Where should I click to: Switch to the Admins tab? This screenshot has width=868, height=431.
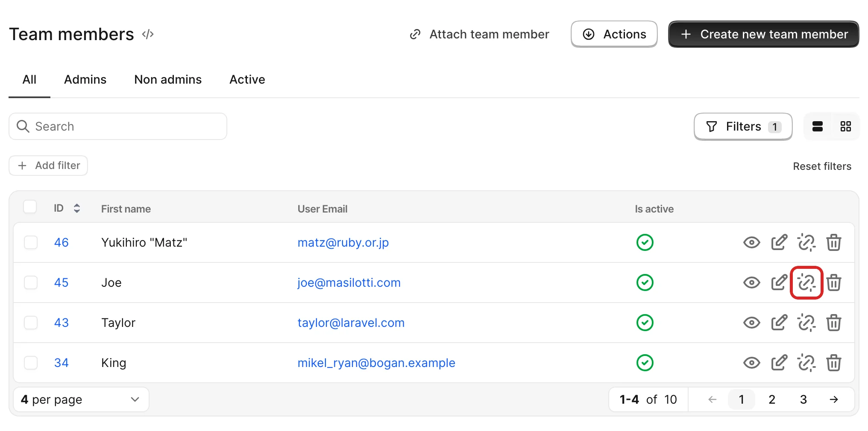[x=85, y=79]
